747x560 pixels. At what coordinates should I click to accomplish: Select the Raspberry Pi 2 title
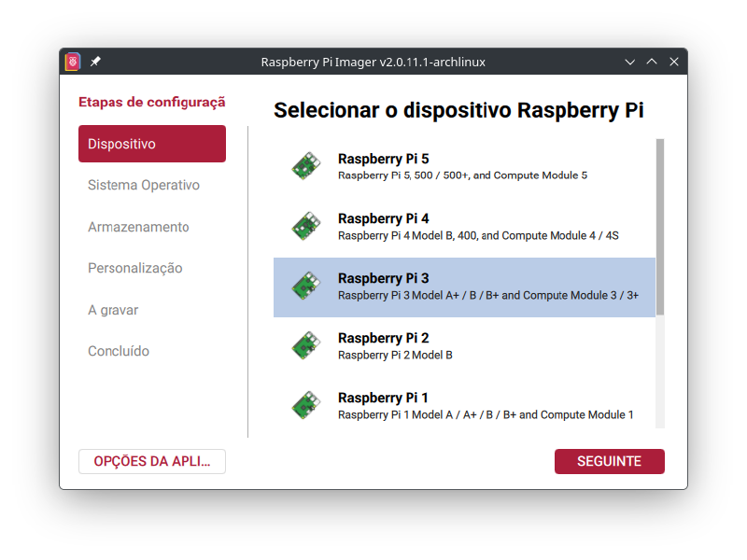tap(384, 338)
